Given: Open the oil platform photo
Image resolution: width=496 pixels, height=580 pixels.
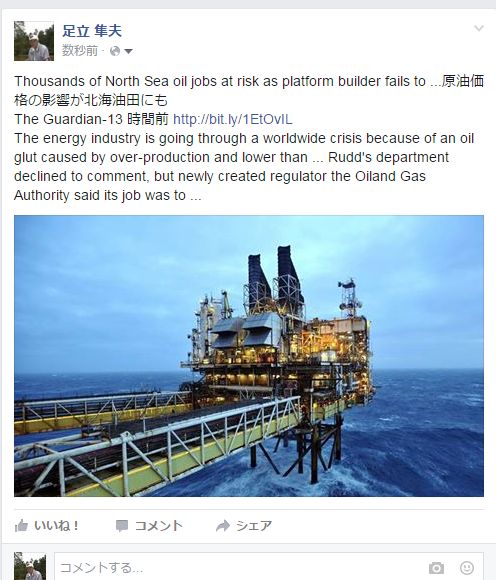Looking at the screenshot, I should 249,356.
